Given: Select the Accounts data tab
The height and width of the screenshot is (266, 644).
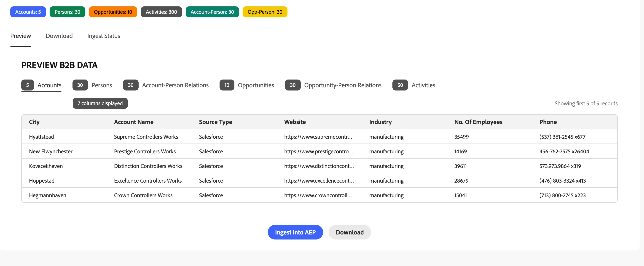Looking at the screenshot, I should coord(41,85).
